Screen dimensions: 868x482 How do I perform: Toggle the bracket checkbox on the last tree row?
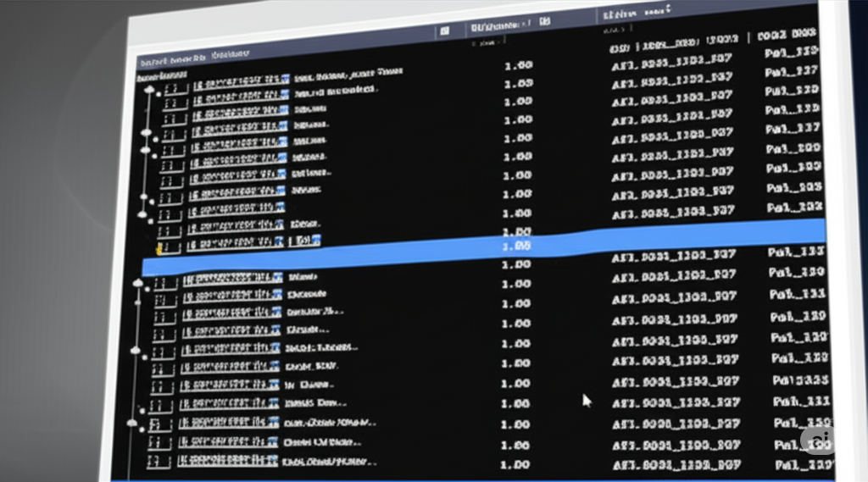159,462
